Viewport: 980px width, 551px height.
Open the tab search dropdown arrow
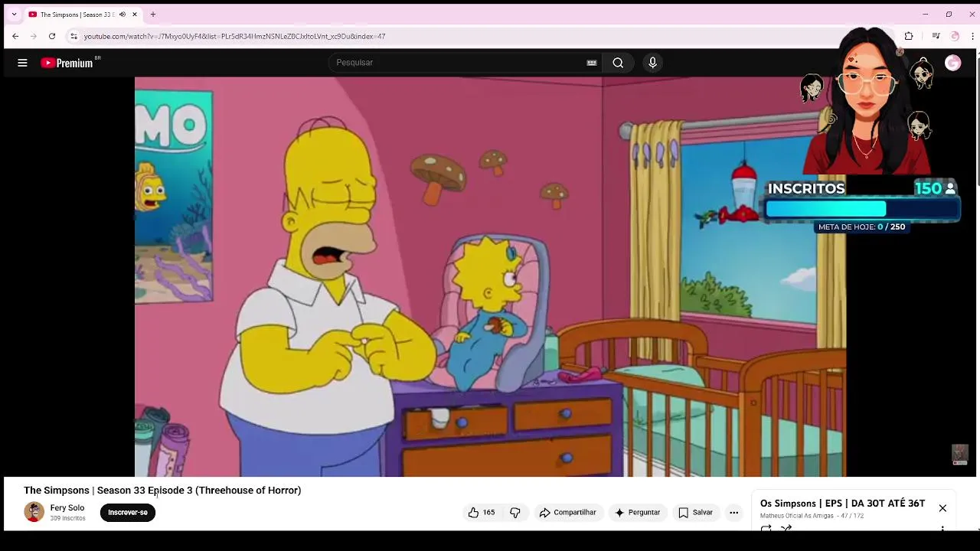click(x=14, y=15)
